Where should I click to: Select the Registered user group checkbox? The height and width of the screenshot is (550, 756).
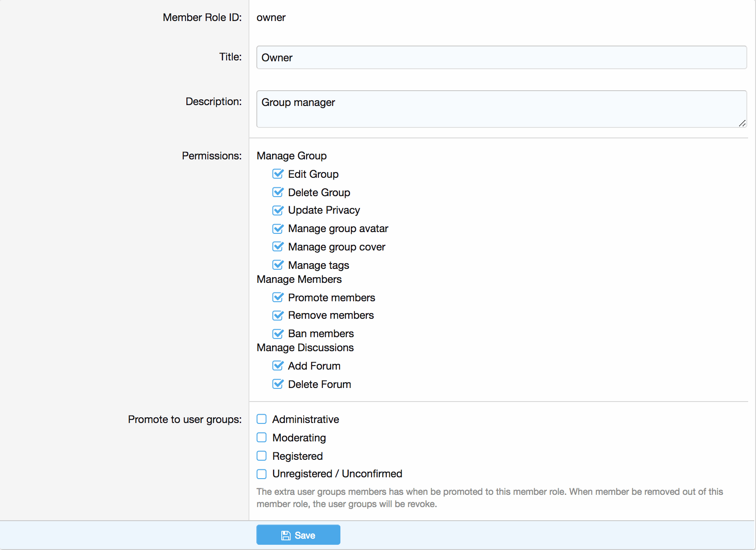(x=262, y=456)
